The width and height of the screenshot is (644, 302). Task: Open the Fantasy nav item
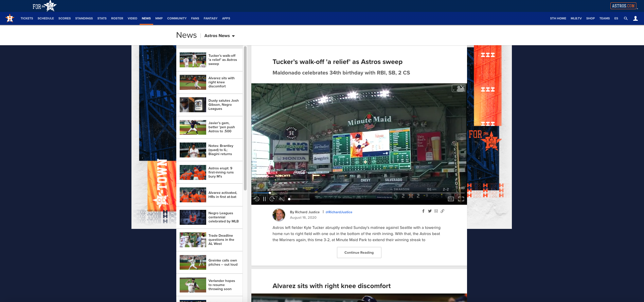[211, 18]
